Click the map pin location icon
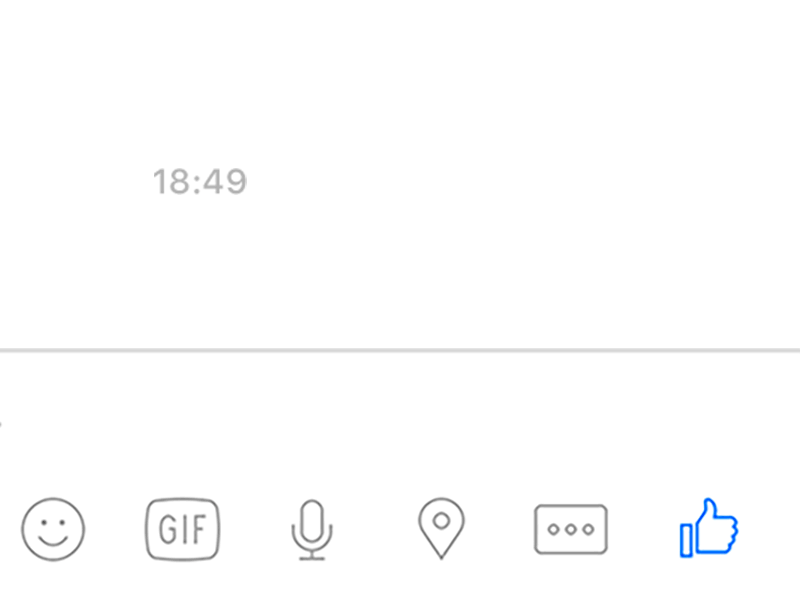800x600 pixels. click(x=441, y=529)
